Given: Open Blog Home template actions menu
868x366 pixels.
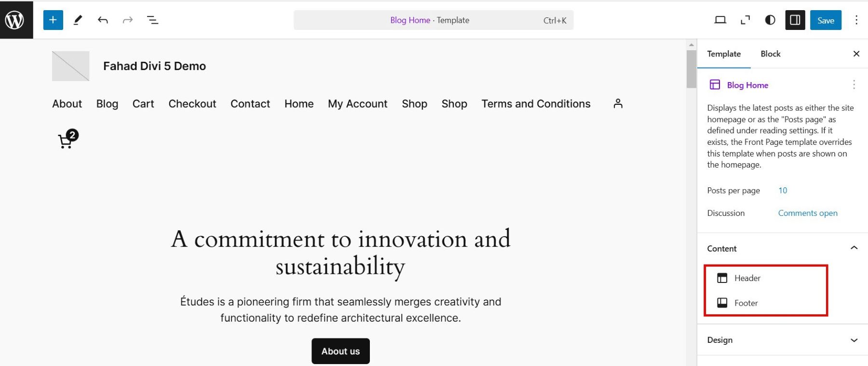Looking at the screenshot, I should point(854,85).
